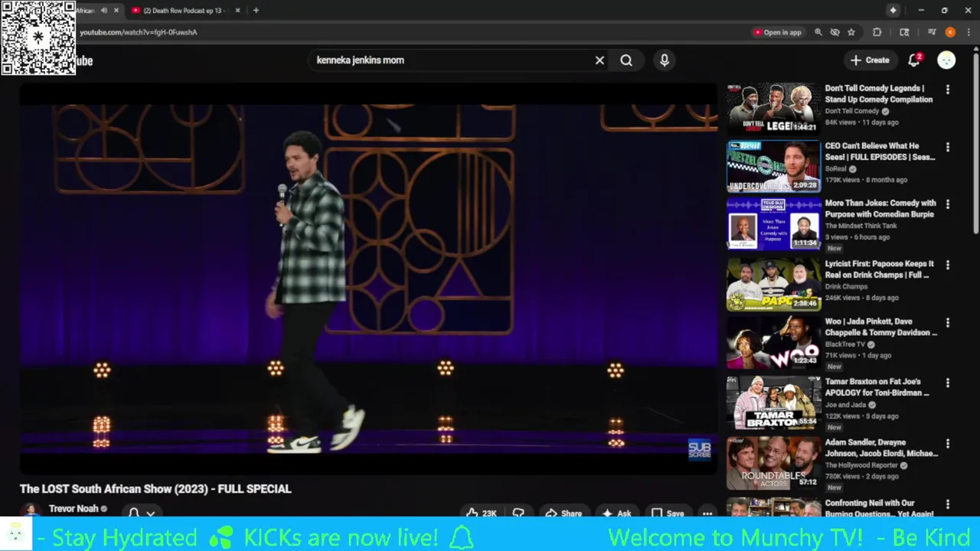Open more actions beside Save

707,514
